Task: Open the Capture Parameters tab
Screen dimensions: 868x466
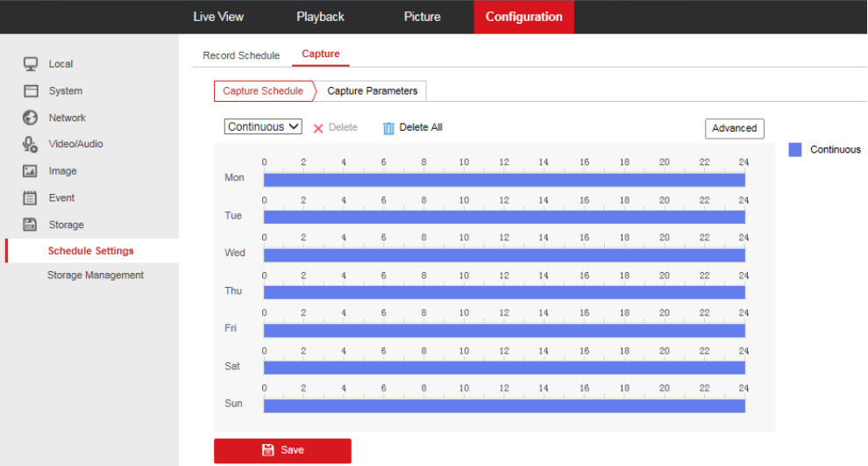Action: (372, 91)
